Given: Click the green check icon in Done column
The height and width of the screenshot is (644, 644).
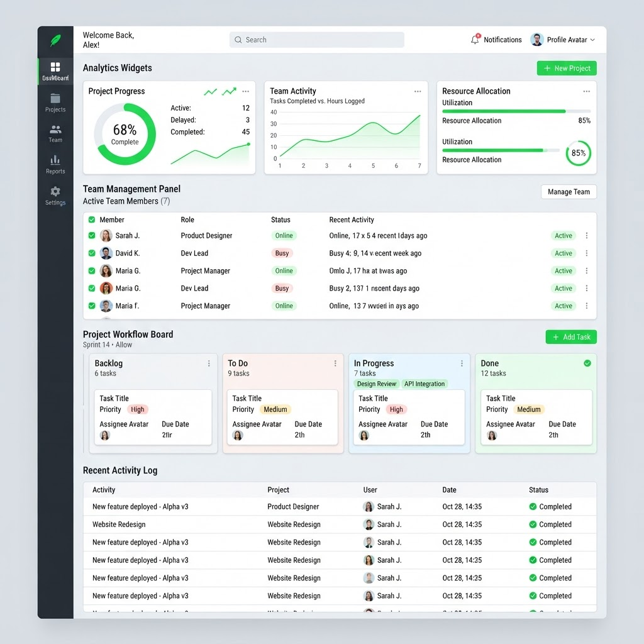Looking at the screenshot, I should click(587, 363).
